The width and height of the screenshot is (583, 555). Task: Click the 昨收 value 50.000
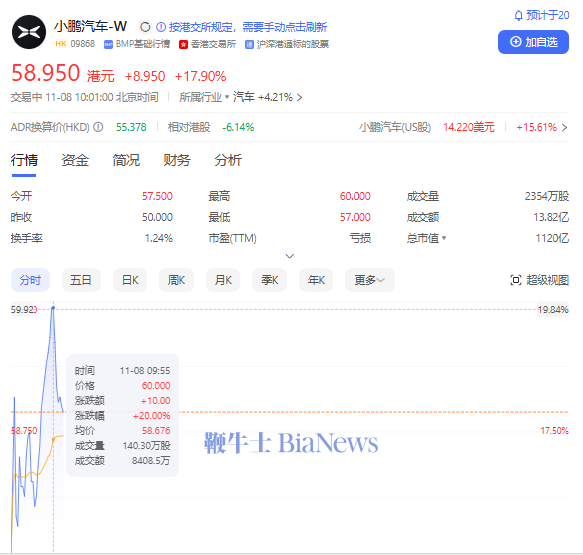click(157, 217)
